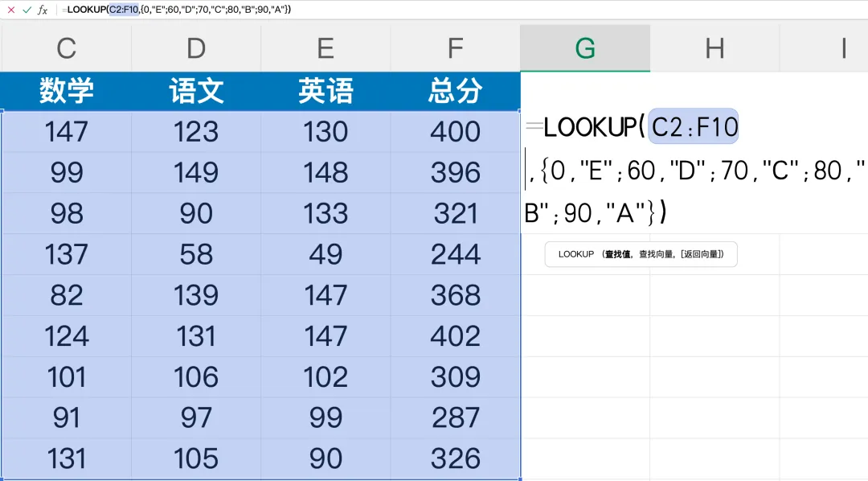The image size is (868, 481).
Task: Click 查找向量 argument in LOOKUP tooltip
Action: coord(656,254)
